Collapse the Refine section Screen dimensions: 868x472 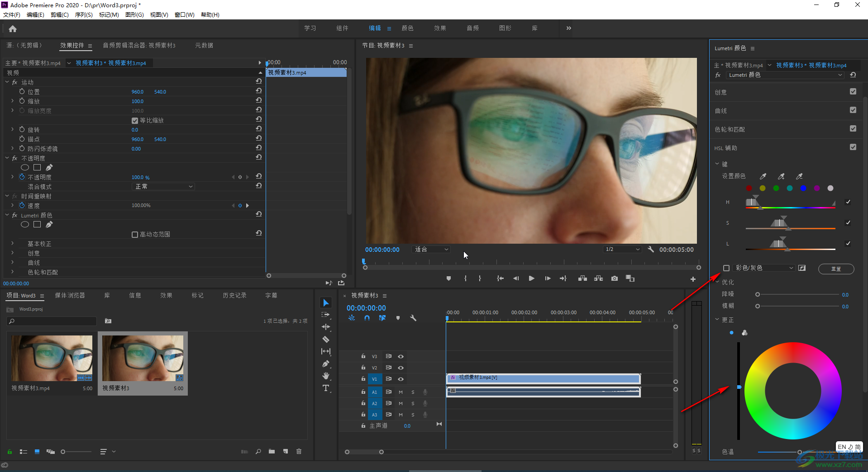[717, 282]
